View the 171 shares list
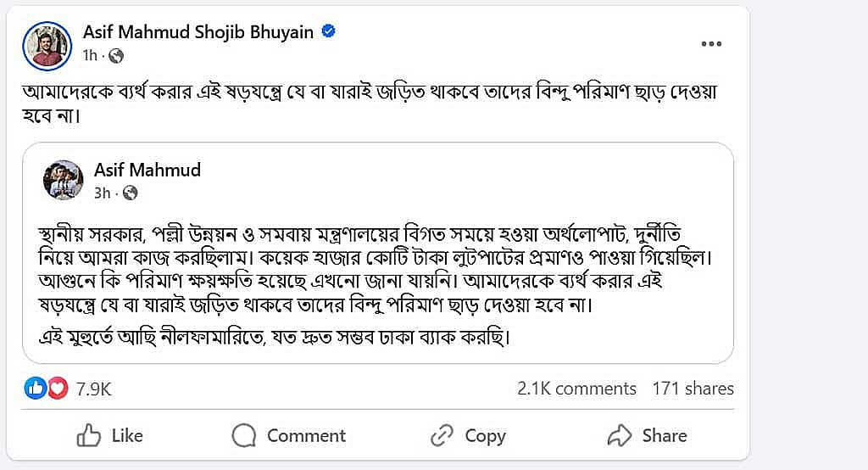The height and width of the screenshot is (470, 868). point(693,388)
